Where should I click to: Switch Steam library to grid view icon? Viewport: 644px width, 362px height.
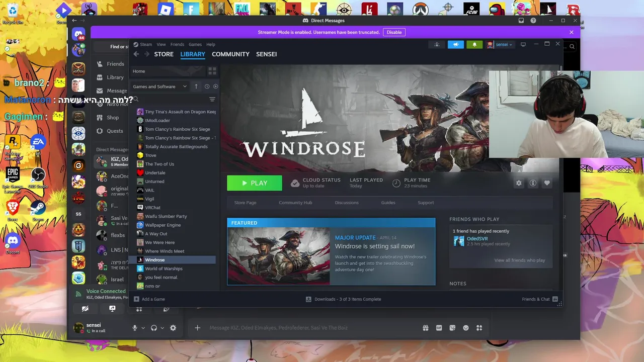[212, 71]
